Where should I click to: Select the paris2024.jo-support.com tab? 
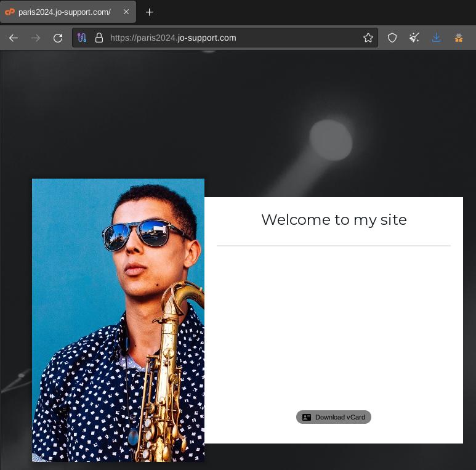coord(65,12)
